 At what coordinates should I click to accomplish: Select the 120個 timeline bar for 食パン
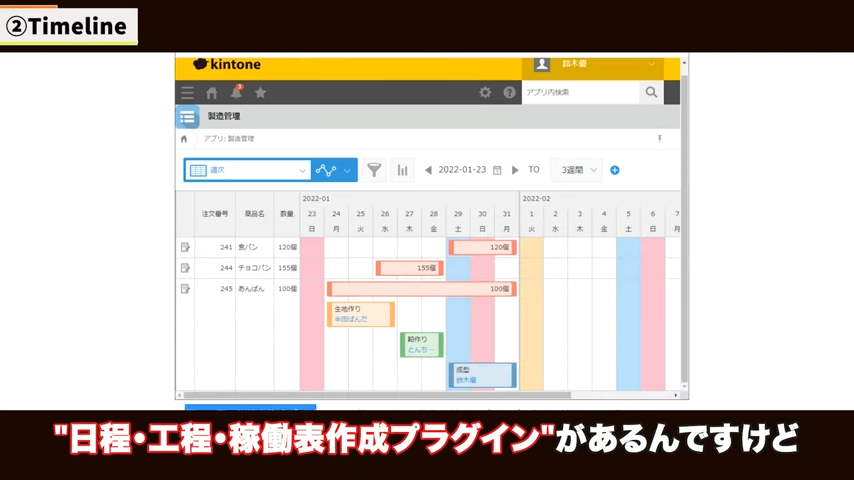coord(483,247)
